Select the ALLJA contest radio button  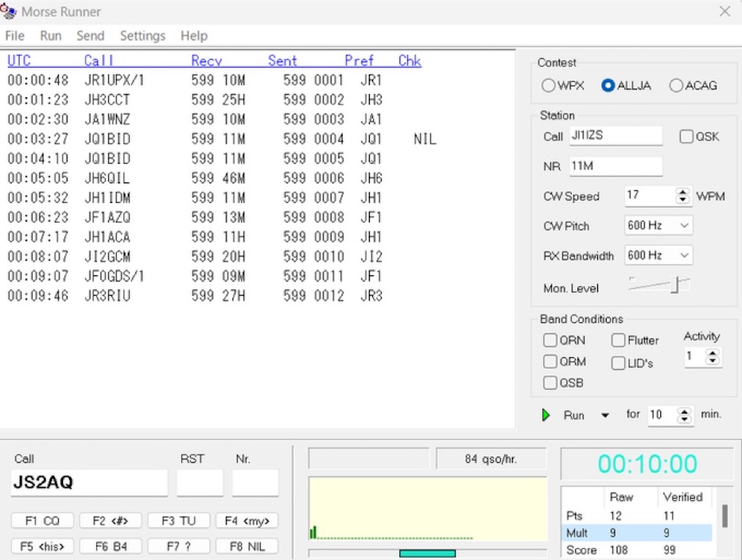click(x=608, y=85)
